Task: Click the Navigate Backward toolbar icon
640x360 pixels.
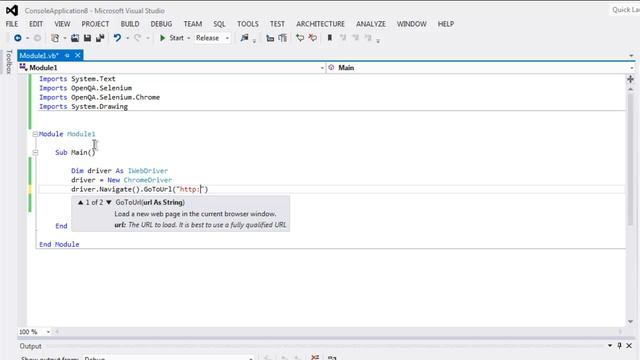Action: coord(18,38)
